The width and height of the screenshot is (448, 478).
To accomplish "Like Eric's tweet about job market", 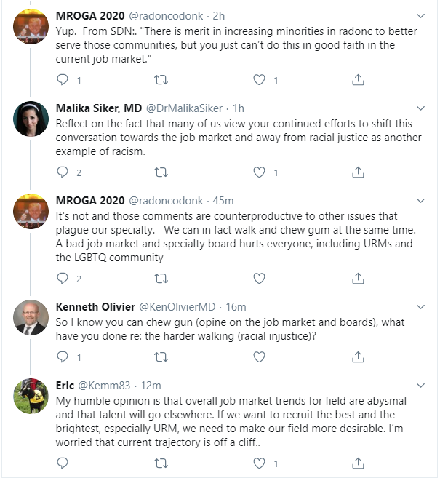I will pos(260,463).
